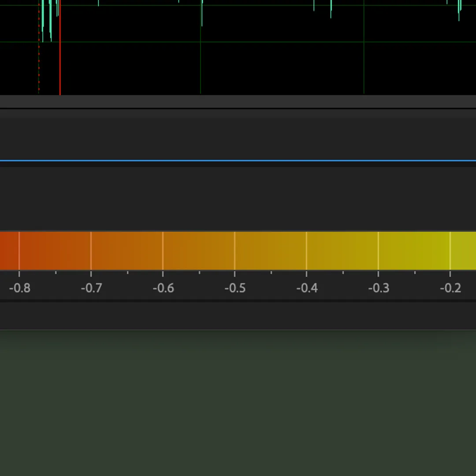This screenshot has height=476, width=476.
Task: Click the -0.7 tick on the gradient bar
Action: (x=91, y=250)
